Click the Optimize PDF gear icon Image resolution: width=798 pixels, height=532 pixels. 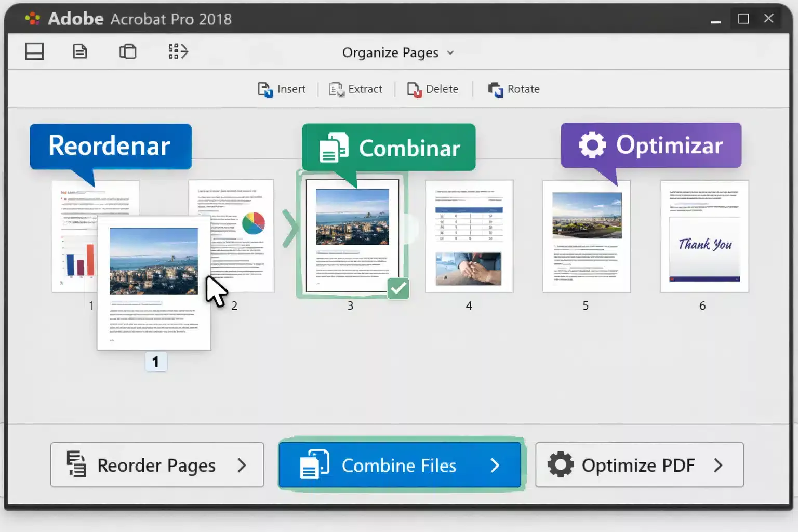[x=560, y=464]
